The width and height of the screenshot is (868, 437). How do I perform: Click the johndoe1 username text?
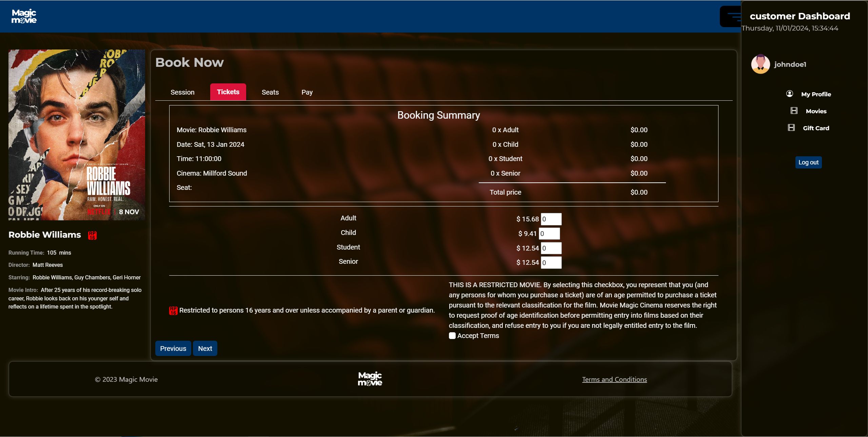pyautogui.click(x=790, y=64)
